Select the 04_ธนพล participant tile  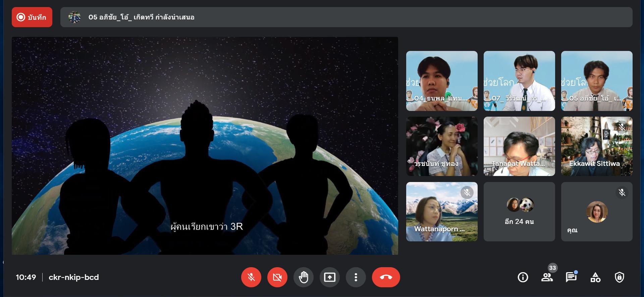[442, 81]
